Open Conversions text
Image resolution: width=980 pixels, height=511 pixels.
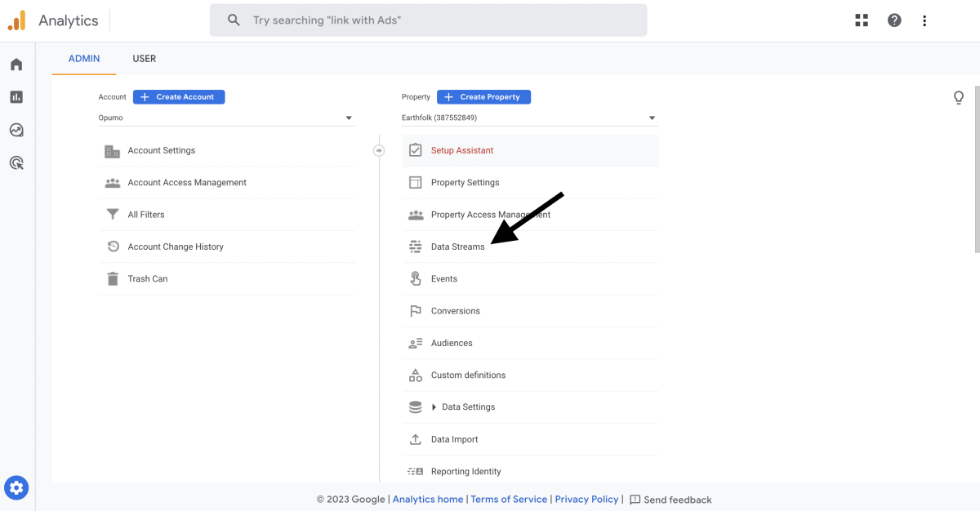[456, 311]
